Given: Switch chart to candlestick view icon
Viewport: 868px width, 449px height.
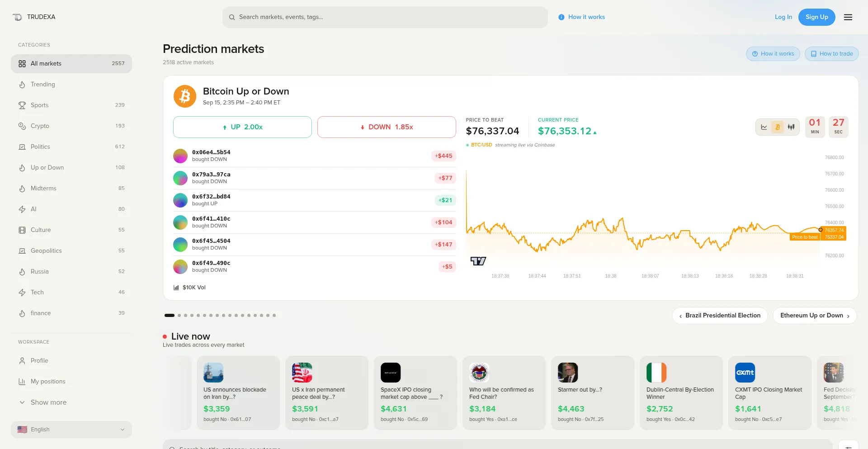Looking at the screenshot, I should click(x=791, y=127).
